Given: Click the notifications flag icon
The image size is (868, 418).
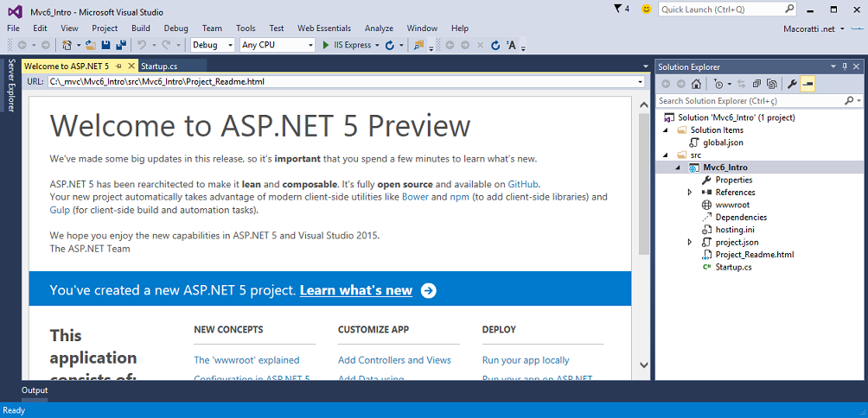Looking at the screenshot, I should tap(618, 9).
